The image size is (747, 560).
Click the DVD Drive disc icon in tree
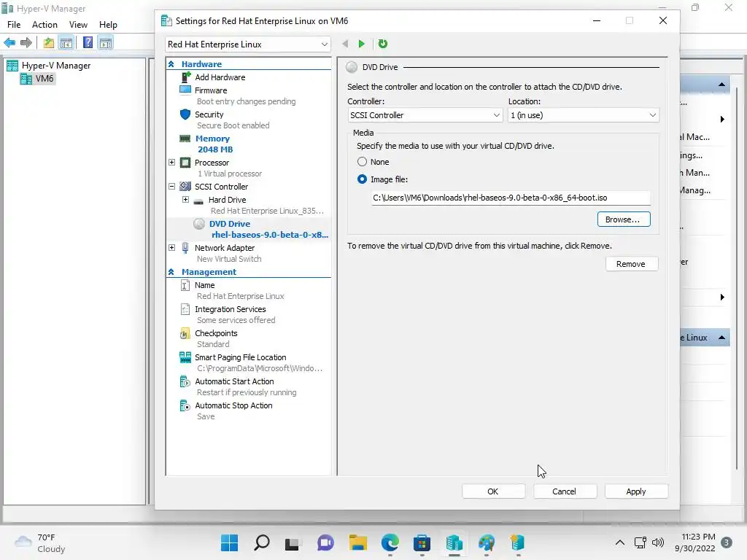pos(199,224)
